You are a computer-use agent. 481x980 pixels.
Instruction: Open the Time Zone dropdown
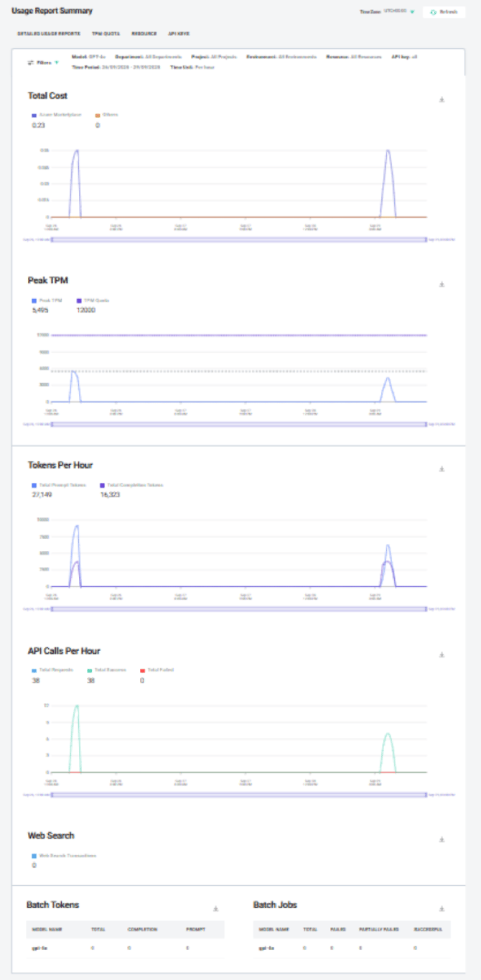[x=412, y=12]
